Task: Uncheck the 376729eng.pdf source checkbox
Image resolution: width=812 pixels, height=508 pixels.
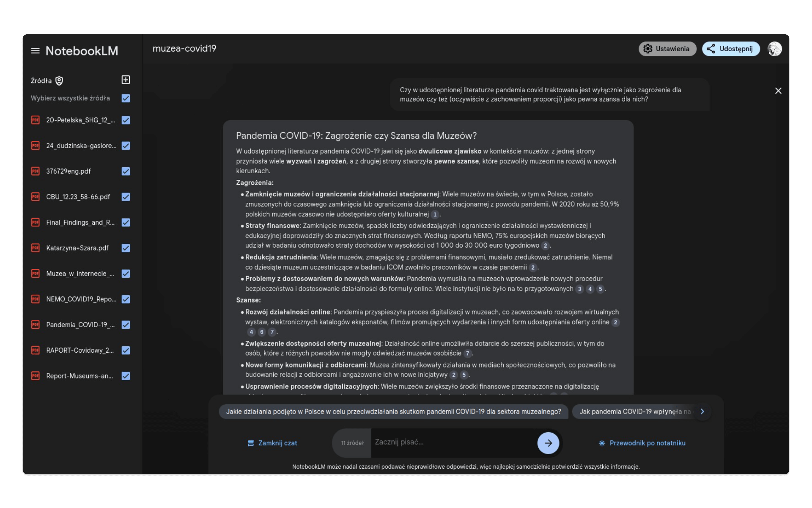Action: coord(126,171)
